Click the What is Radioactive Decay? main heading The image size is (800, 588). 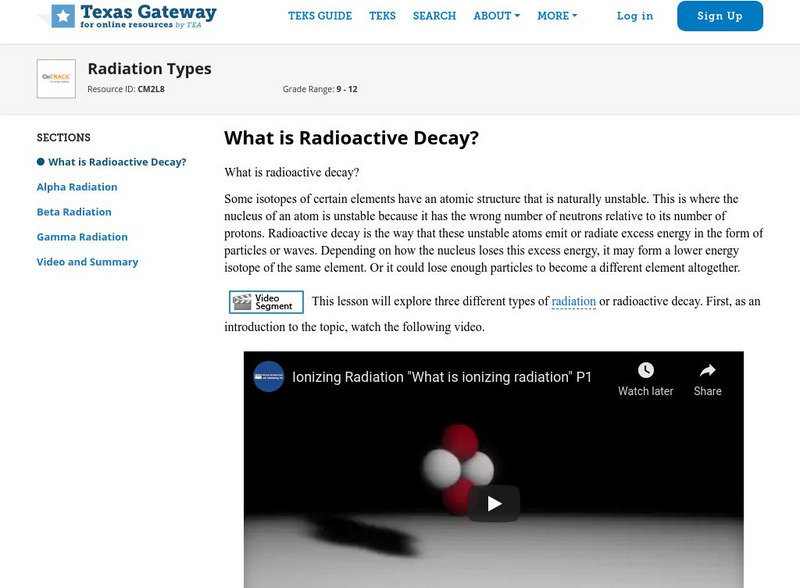click(x=352, y=138)
